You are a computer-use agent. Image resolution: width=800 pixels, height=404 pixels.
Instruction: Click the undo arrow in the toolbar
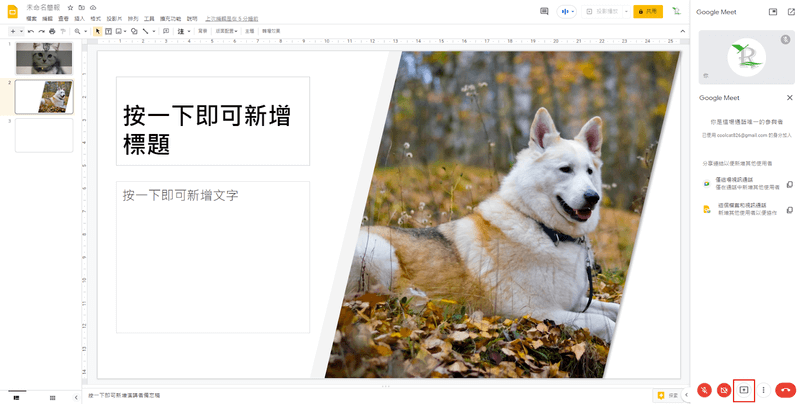[31, 31]
